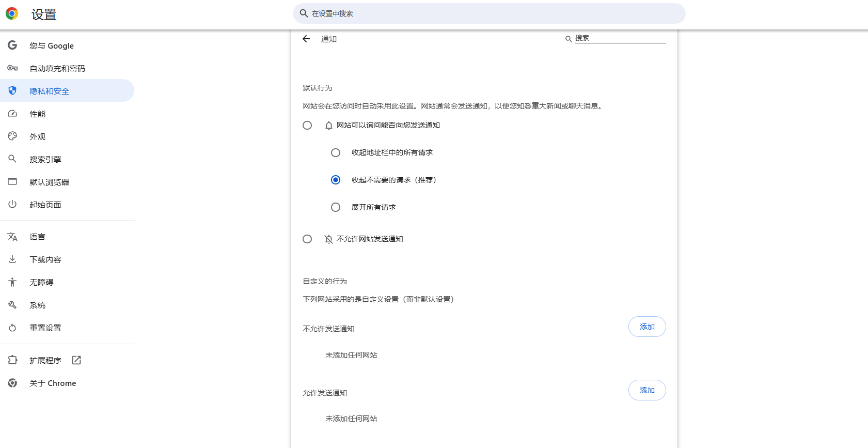868x448 pixels.
Task: Click 添加 button for 不允许发送通知
Action: (x=647, y=327)
